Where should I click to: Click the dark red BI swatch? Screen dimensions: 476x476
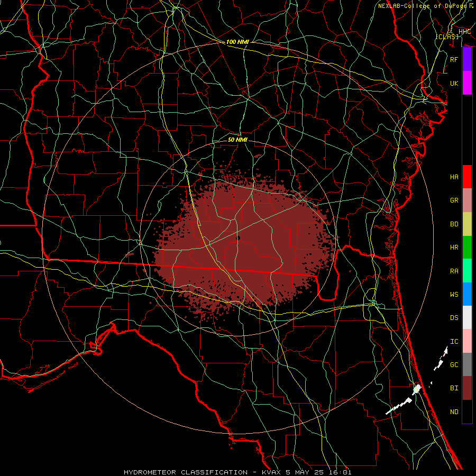point(467,388)
